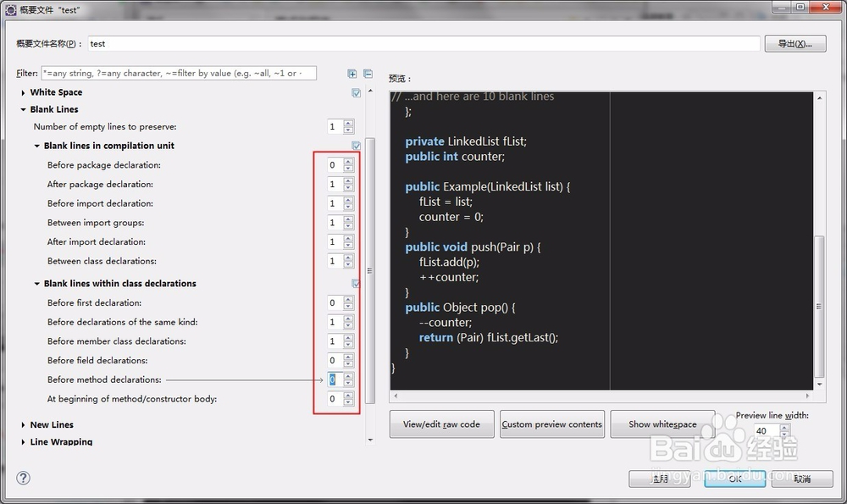Click the code preview vertical scrollbar thumb

[x=819, y=307]
